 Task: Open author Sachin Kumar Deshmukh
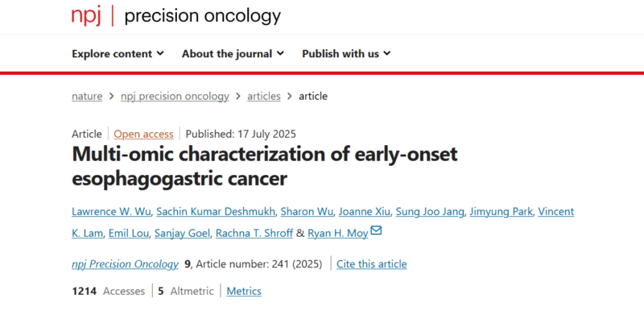tap(216, 212)
